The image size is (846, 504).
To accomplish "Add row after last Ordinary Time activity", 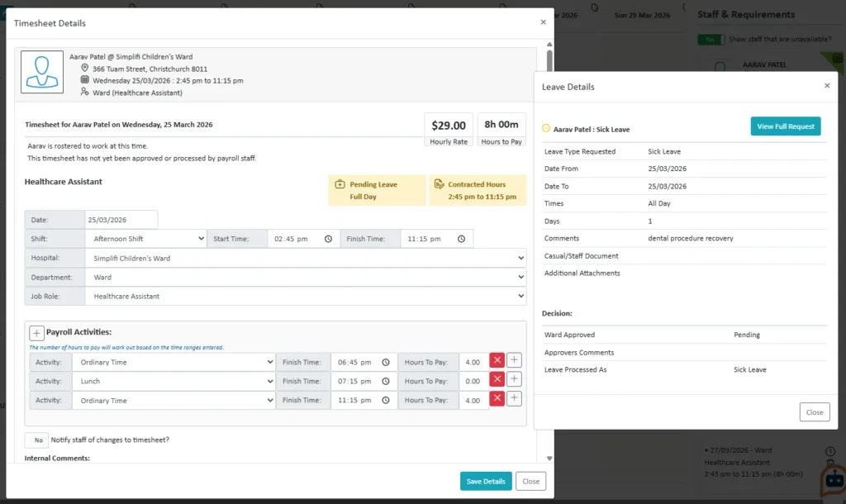I will click(x=514, y=398).
